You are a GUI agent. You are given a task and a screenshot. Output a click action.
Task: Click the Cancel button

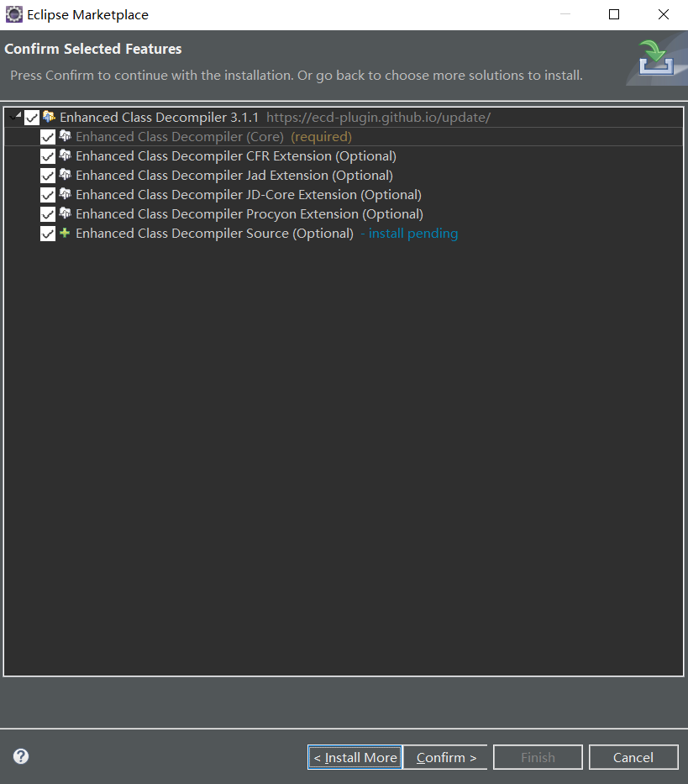(633, 757)
